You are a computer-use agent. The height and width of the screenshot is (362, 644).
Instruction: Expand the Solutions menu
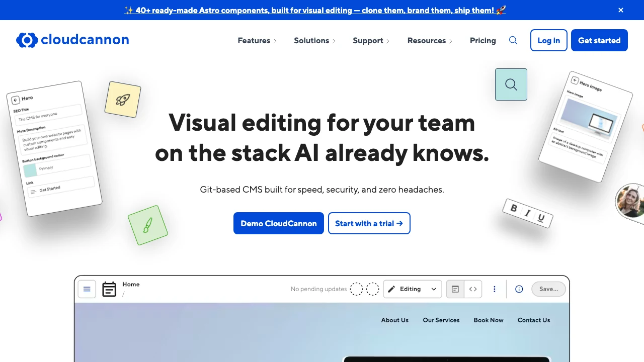pos(315,41)
